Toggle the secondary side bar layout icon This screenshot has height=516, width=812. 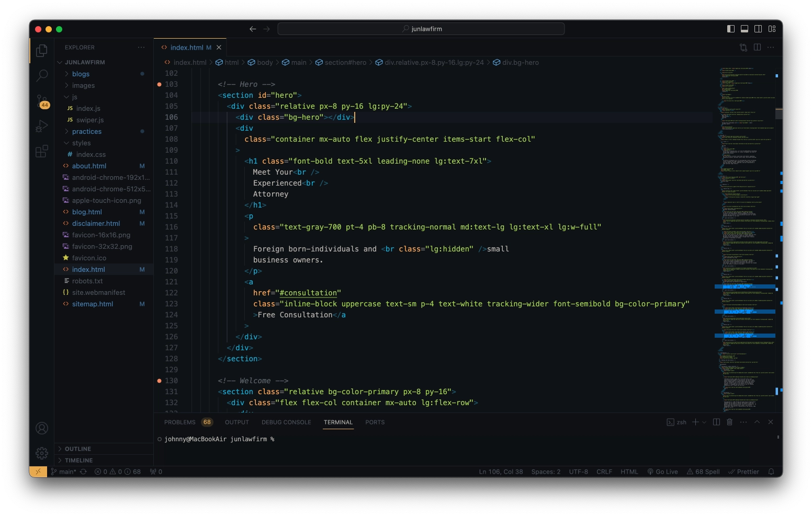point(758,29)
